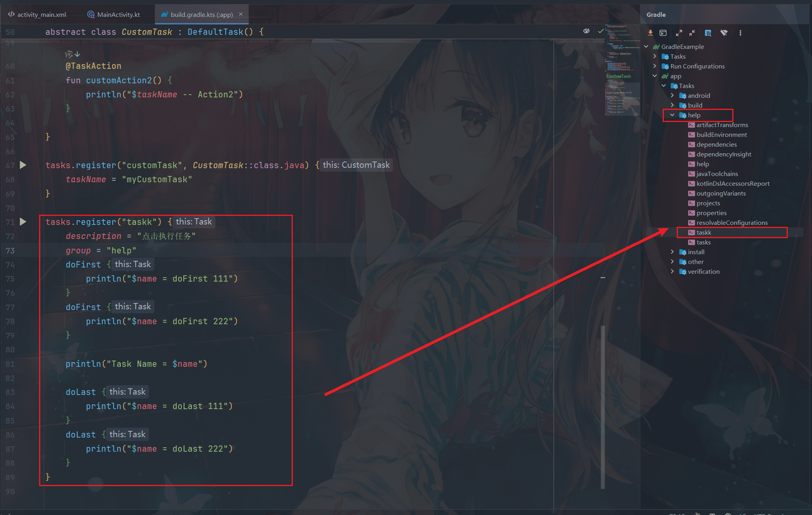Screen dimensions: 812x515
Task: Toggle reader mode eye icon in editor
Action: [x=586, y=31]
